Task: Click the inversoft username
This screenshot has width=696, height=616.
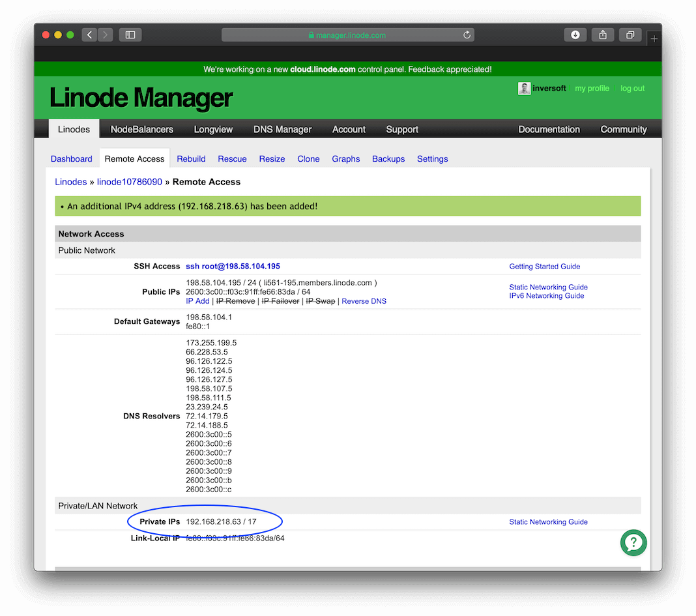Action: 549,89
